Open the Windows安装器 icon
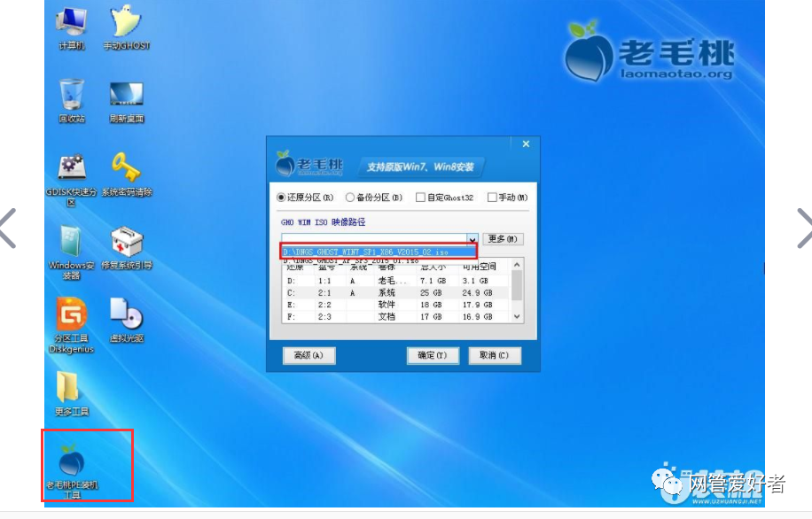812x519 pixels. [72, 252]
